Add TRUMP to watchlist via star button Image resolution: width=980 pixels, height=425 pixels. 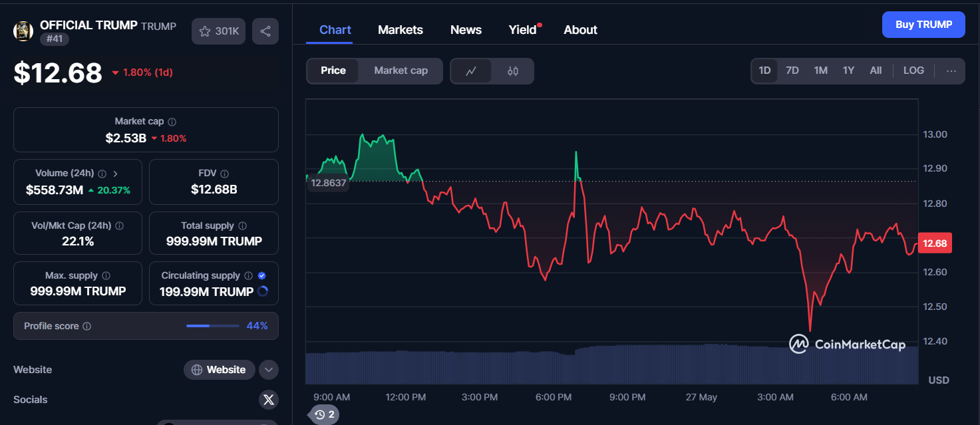219,31
